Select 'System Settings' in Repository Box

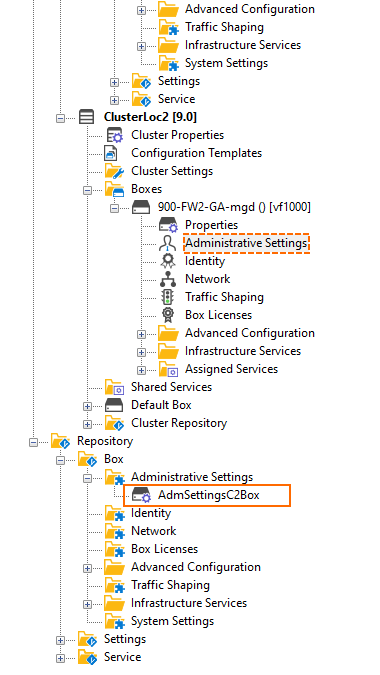[173, 621]
